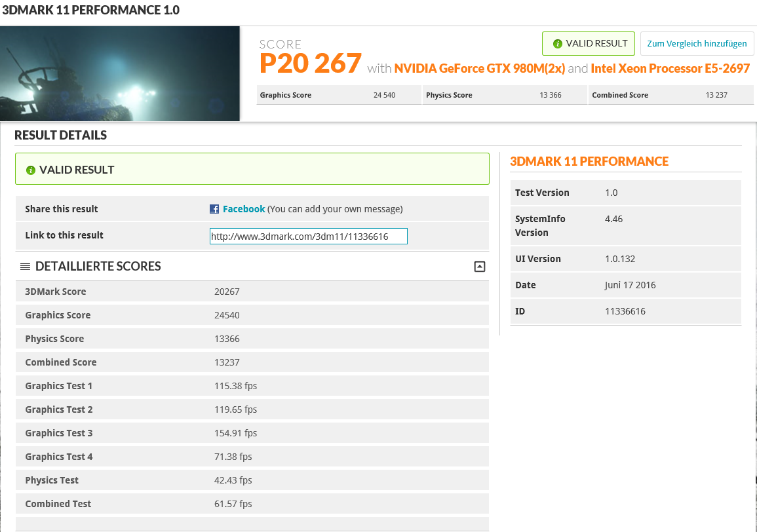
Task: Click the Share this result label
Action: click(x=62, y=209)
